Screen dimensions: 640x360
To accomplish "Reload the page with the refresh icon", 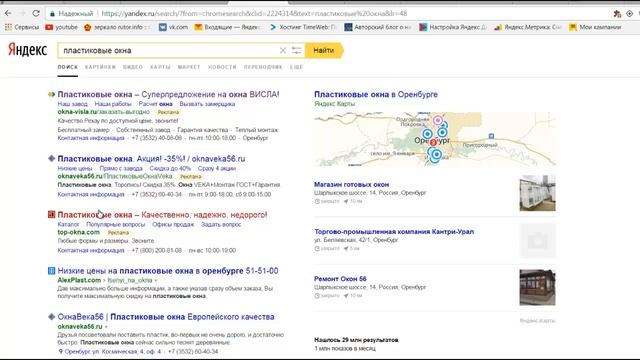I will coord(36,13).
